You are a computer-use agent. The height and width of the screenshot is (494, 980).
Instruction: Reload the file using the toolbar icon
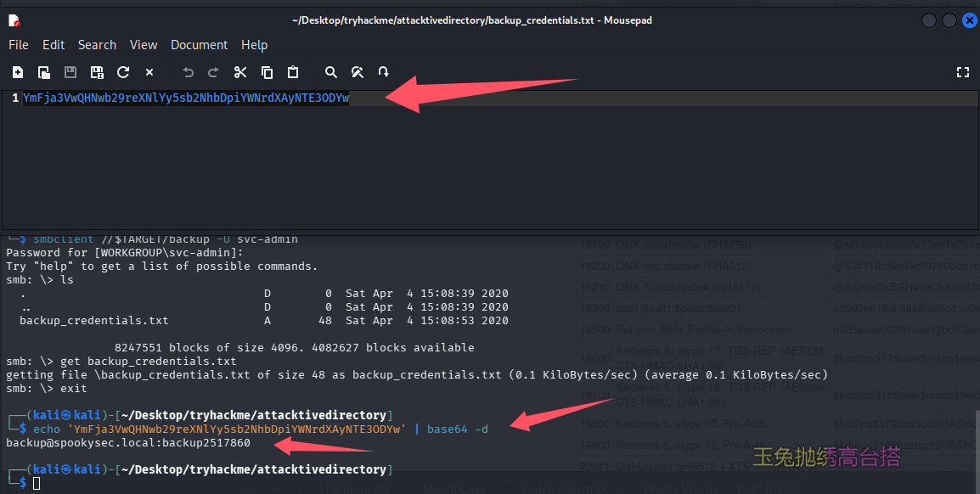point(123,72)
